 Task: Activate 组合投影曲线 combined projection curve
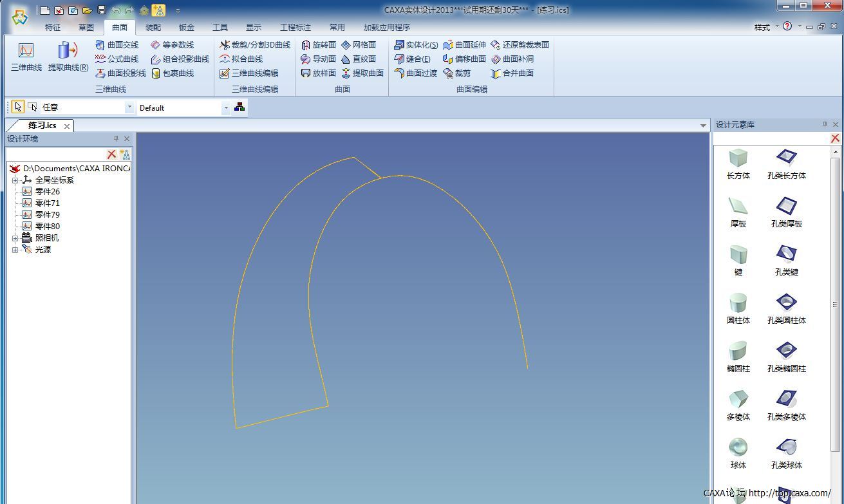pyautogui.click(x=180, y=59)
